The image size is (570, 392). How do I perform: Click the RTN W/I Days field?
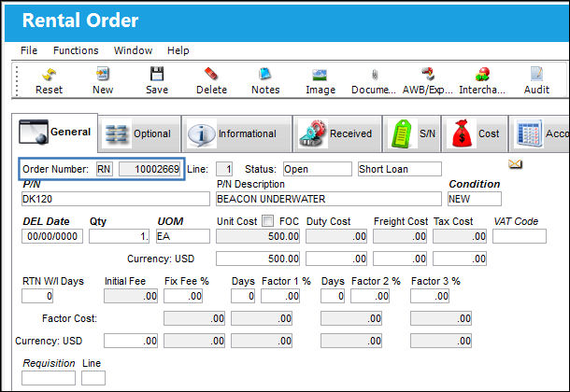click(37, 296)
